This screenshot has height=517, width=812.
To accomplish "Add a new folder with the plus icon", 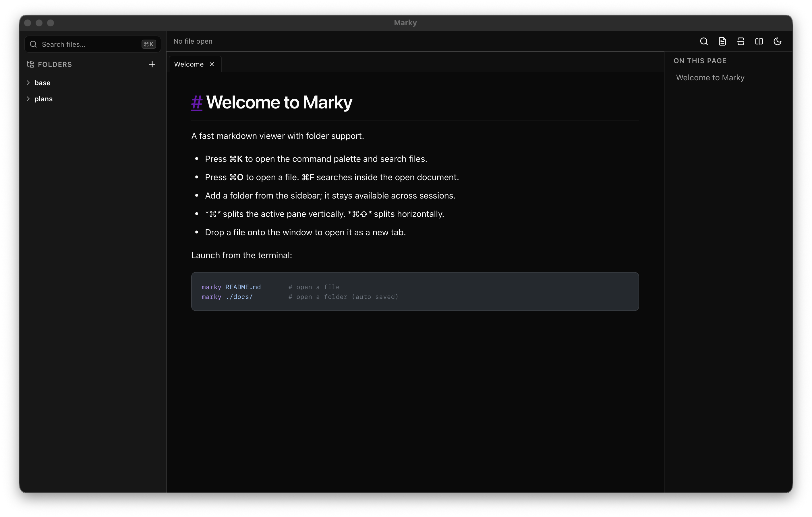I will pyautogui.click(x=152, y=64).
